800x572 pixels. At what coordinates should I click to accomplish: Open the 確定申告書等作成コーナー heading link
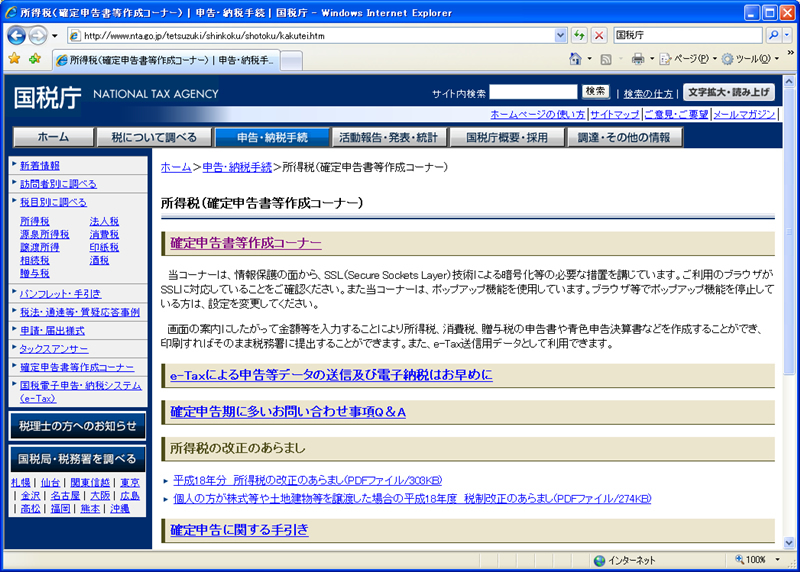pos(246,243)
